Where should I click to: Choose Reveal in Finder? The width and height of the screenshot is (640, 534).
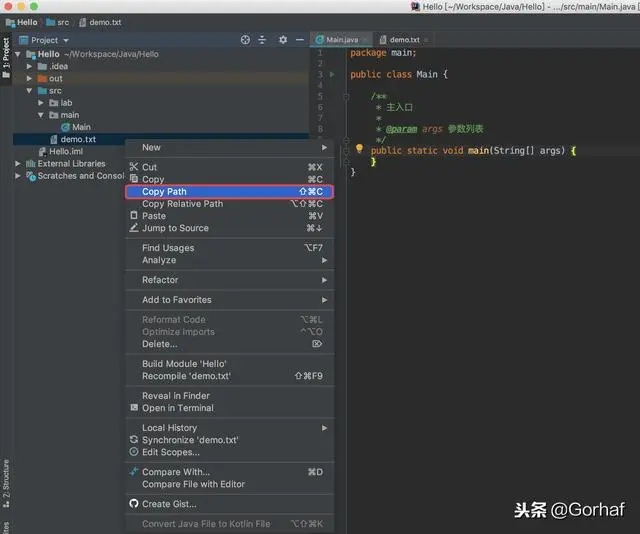[x=230, y=396]
